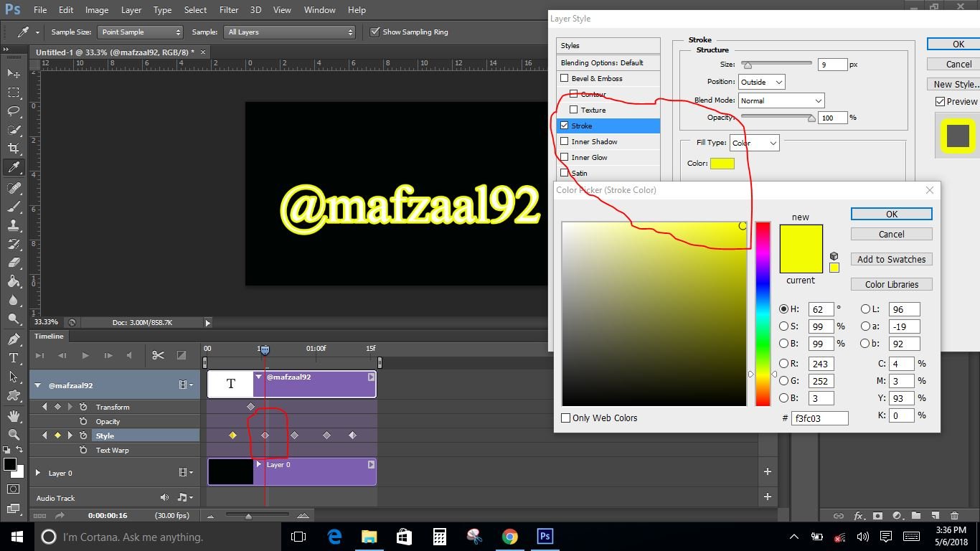Open the Layer menu

pyautogui.click(x=131, y=10)
